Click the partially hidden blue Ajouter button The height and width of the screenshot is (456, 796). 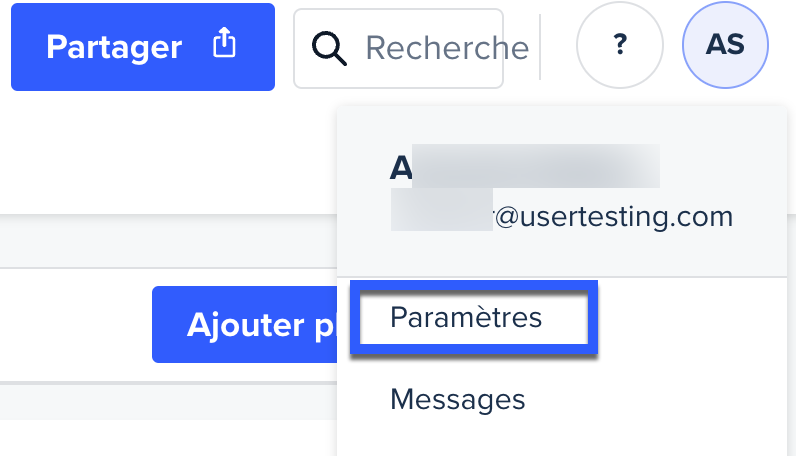click(x=245, y=325)
